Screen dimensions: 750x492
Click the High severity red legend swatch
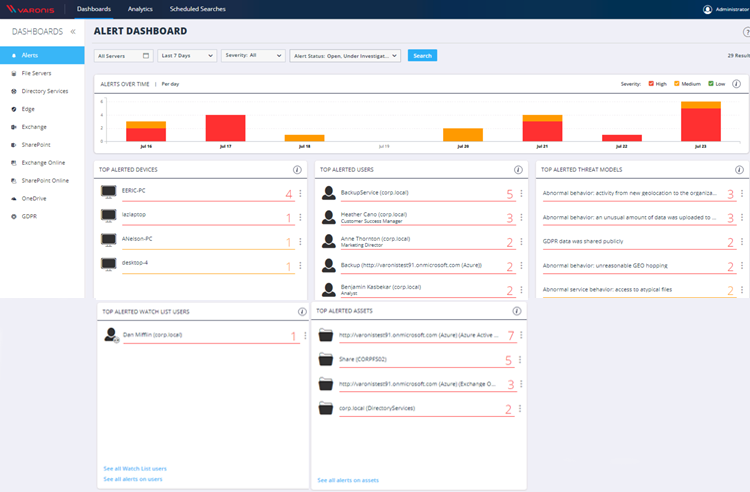point(651,84)
